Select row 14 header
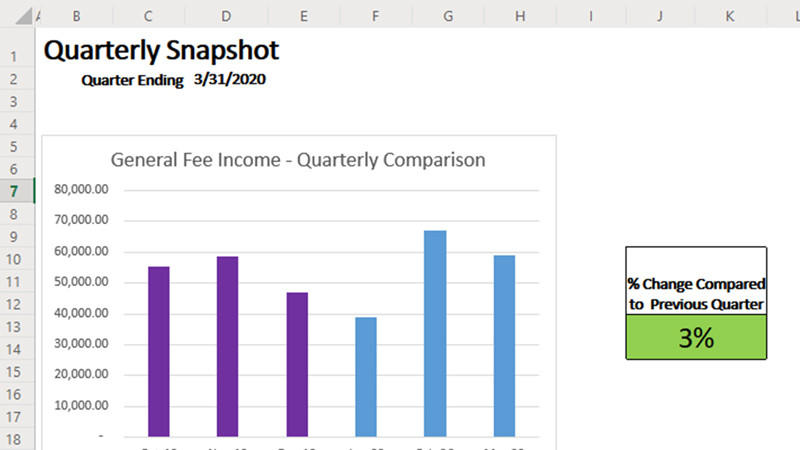The width and height of the screenshot is (800, 450). (14, 349)
